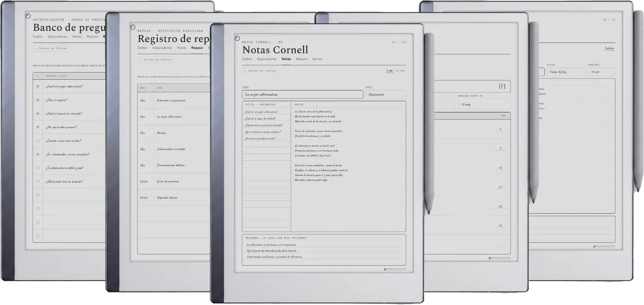
Task: Open page number 4 in the contents list
Action: point(500,129)
